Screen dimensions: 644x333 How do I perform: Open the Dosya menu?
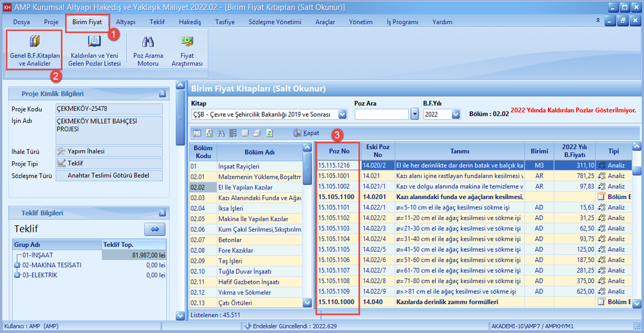click(21, 22)
